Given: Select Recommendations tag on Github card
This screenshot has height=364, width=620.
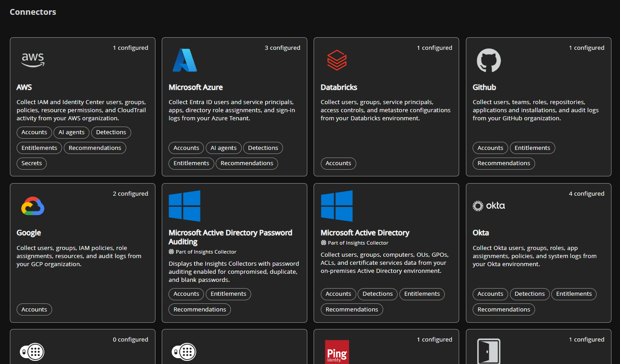Looking at the screenshot, I should 504,163.
